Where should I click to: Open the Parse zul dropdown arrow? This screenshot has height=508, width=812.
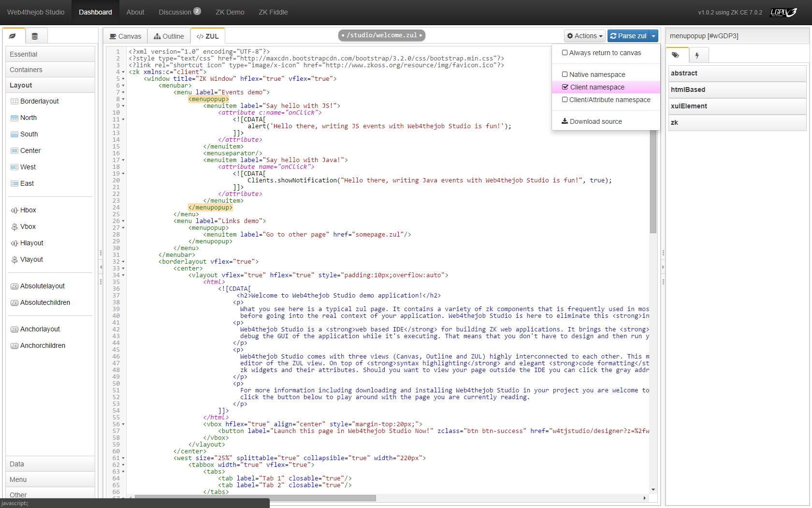653,36
